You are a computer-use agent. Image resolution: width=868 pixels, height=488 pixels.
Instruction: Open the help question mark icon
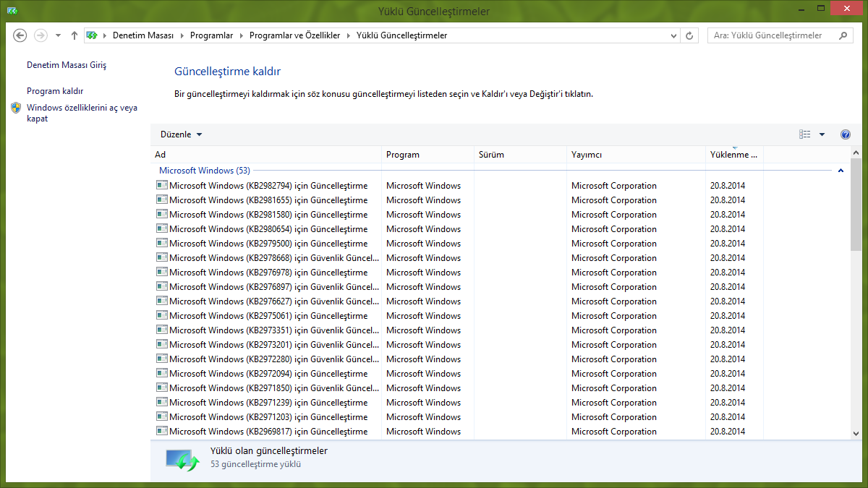point(846,134)
